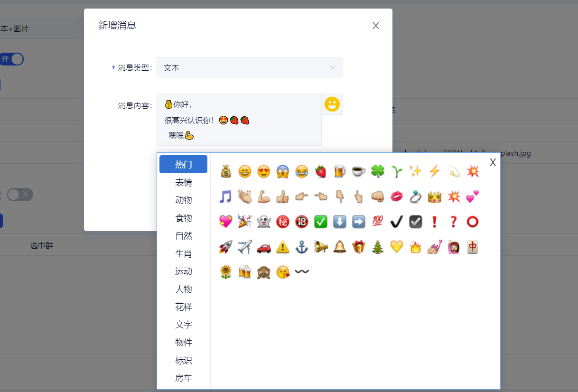
Task: Select the yellow heart emoji
Action: pos(396,247)
